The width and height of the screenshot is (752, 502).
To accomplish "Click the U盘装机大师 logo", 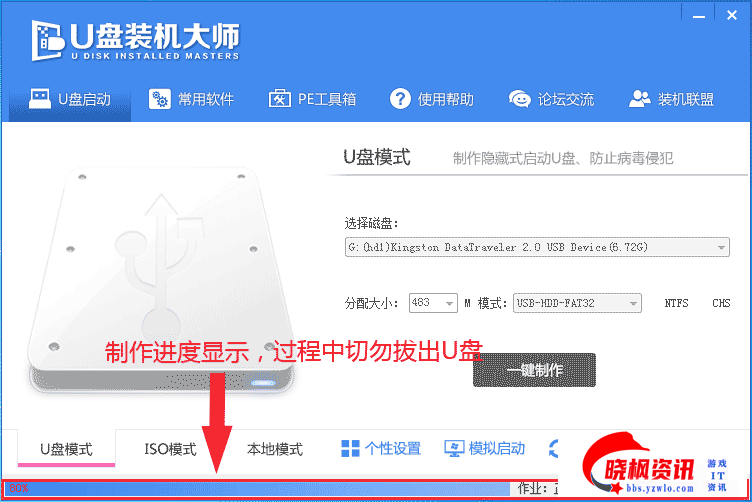I will (135, 41).
